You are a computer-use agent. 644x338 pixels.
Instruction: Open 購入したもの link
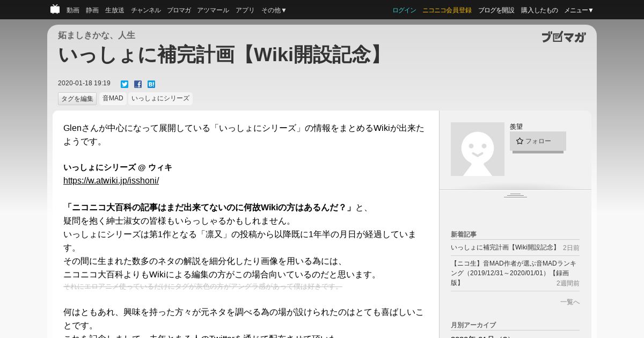[539, 10]
